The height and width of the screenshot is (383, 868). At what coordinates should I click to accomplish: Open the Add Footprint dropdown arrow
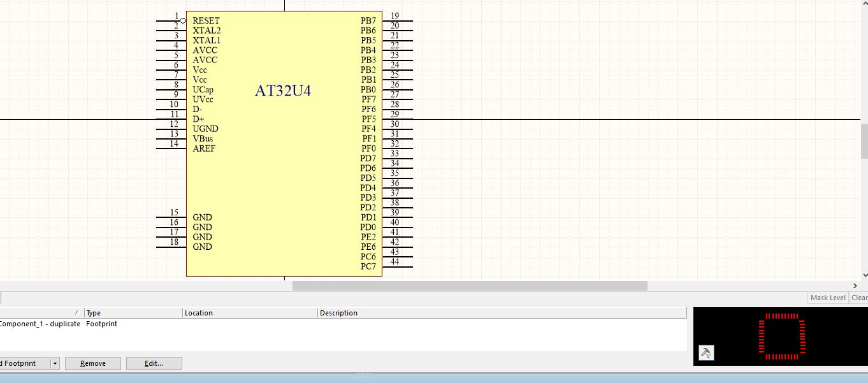click(x=55, y=363)
